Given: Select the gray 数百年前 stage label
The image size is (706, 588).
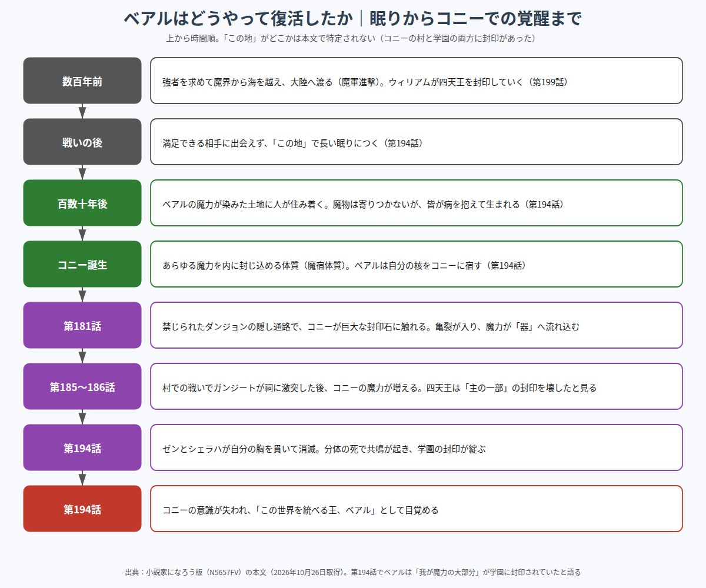Looking at the screenshot, I should tap(82, 81).
